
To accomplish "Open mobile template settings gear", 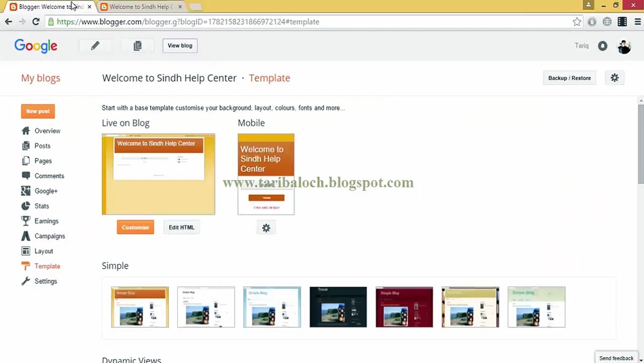I will coord(266,228).
